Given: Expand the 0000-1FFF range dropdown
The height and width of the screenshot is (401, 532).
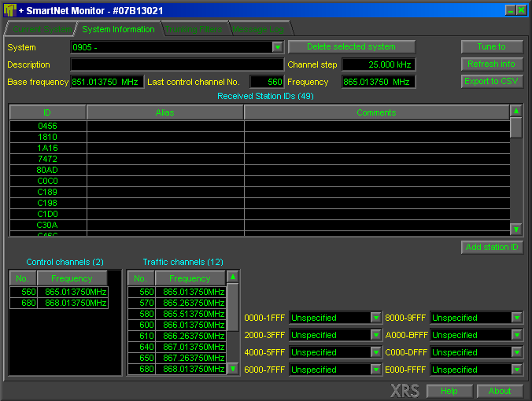Looking at the screenshot, I should [376, 318].
